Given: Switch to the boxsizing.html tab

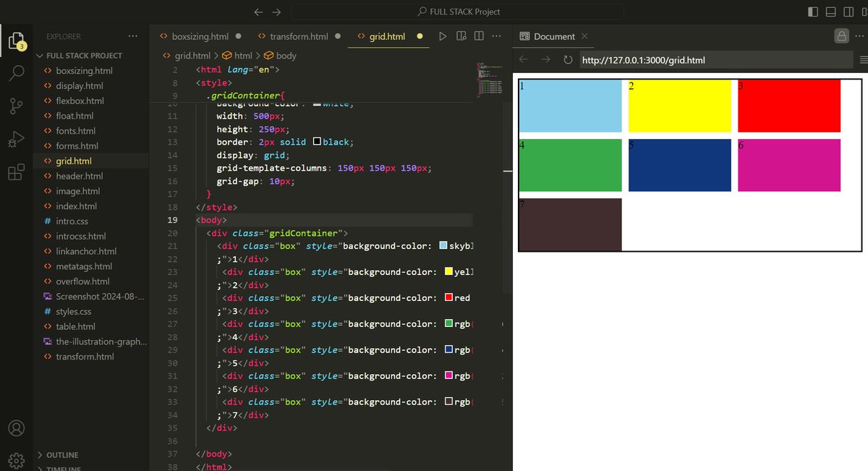Looking at the screenshot, I should click(201, 36).
